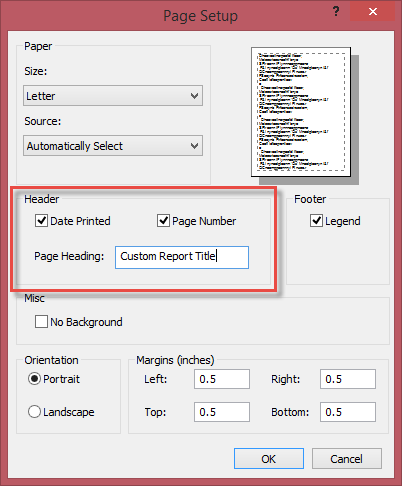
Task: Click the page preview thumbnail
Action: click(x=301, y=112)
